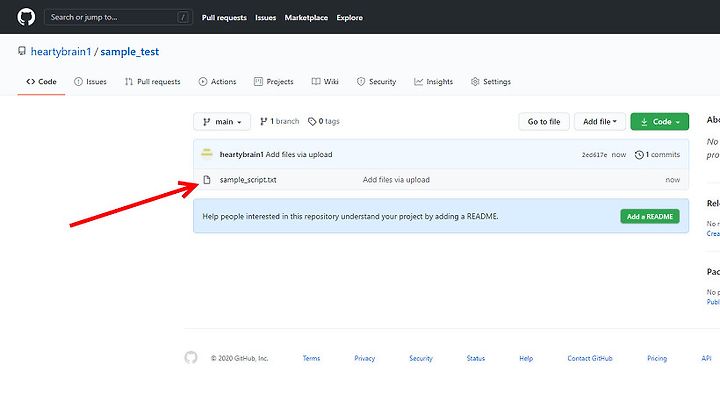View the 0 tags link

(324, 121)
